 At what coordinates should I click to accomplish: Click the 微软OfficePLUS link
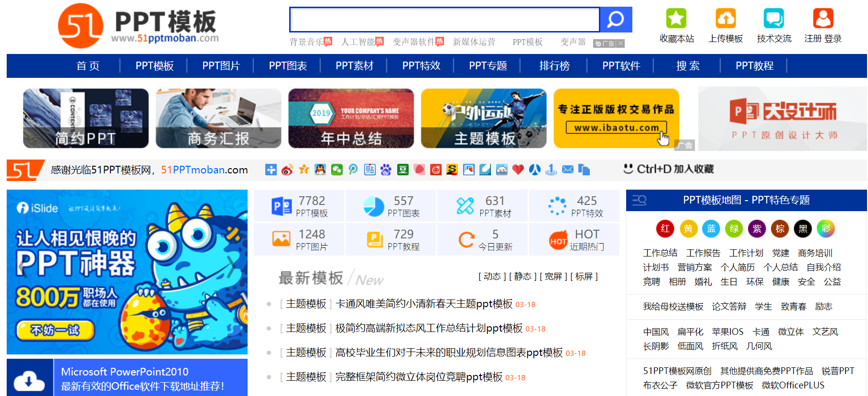click(x=793, y=385)
